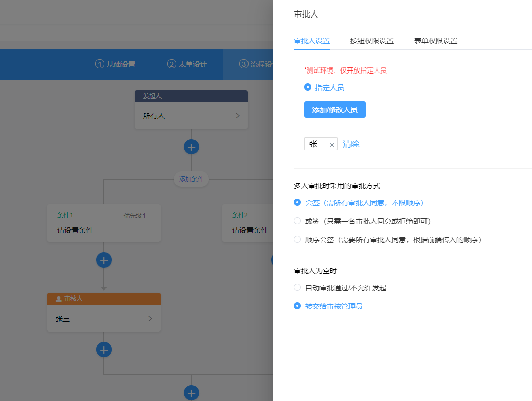The width and height of the screenshot is (532, 401).
Task: Choose the 顺序会签 approval option
Action: (297, 239)
